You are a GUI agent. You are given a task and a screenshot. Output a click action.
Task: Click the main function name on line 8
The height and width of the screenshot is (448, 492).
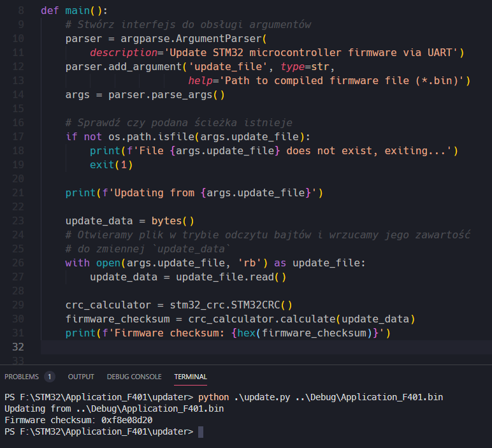click(x=77, y=11)
